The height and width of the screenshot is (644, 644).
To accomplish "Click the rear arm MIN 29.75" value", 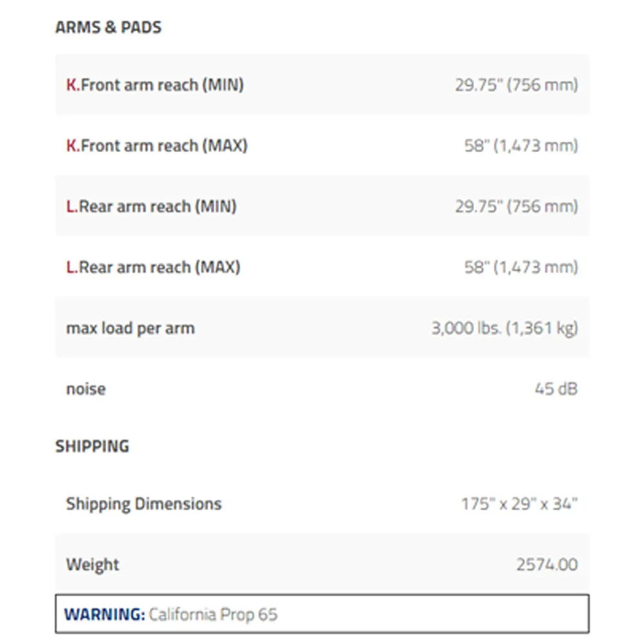I will click(x=516, y=207).
